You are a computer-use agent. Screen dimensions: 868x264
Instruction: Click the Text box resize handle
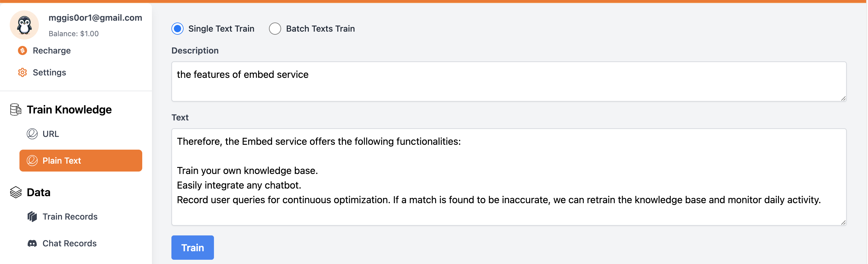click(x=843, y=223)
